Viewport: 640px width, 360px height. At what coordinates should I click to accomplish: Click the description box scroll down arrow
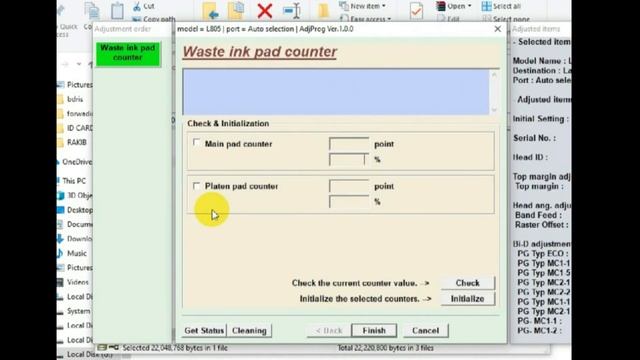click(x=494, y=109)
